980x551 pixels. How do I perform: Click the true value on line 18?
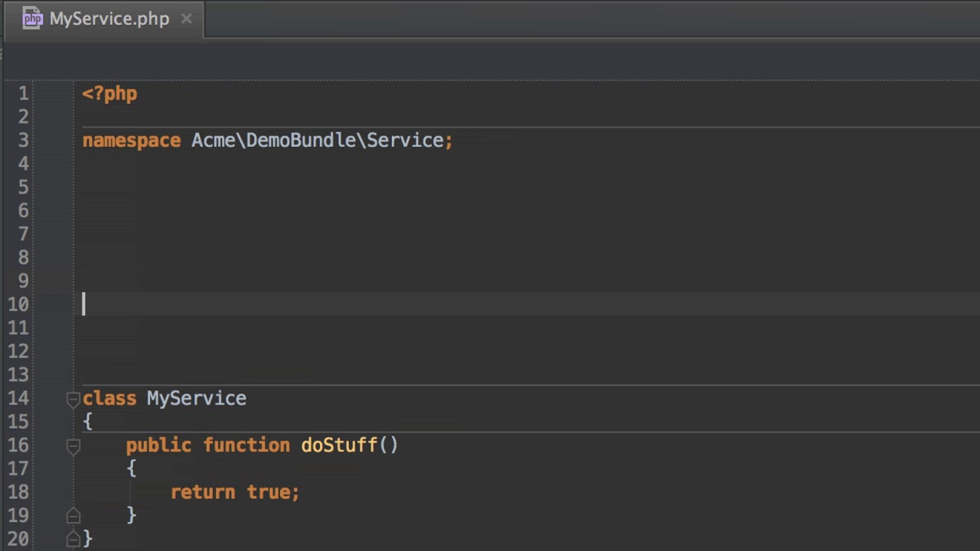[268, 492]
